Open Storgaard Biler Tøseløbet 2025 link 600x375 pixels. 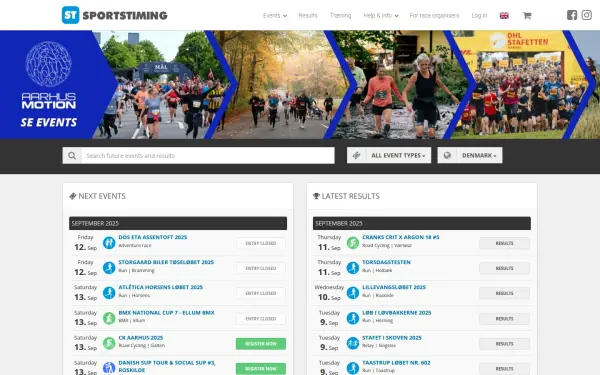(166, 262)
